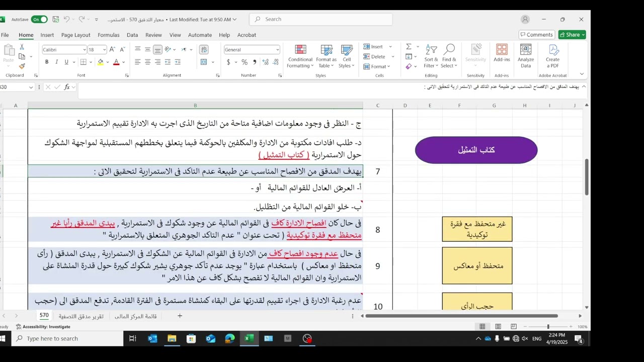
Task: Switch to the Insert ribbon tab
Action: 47,35
